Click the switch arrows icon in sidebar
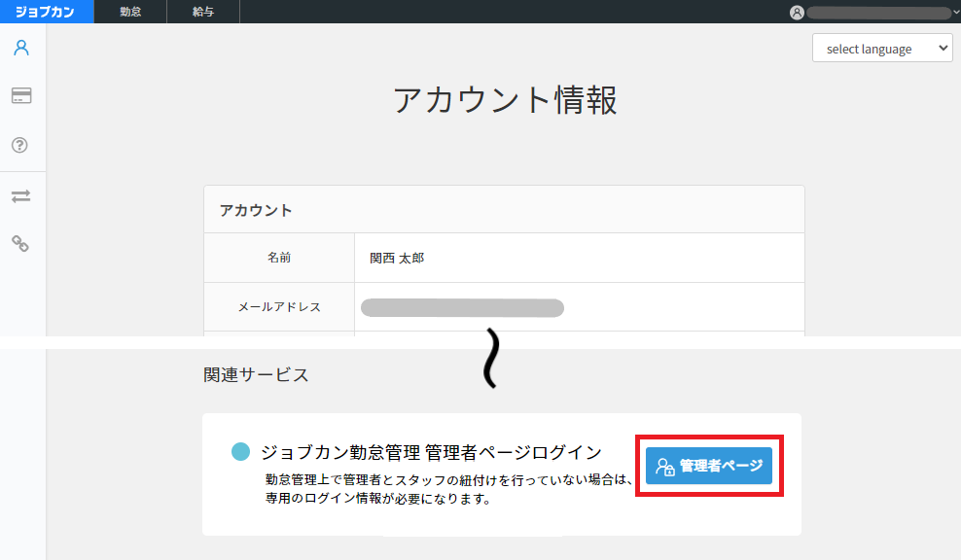 pyautogui.click(x=20, y=196)
